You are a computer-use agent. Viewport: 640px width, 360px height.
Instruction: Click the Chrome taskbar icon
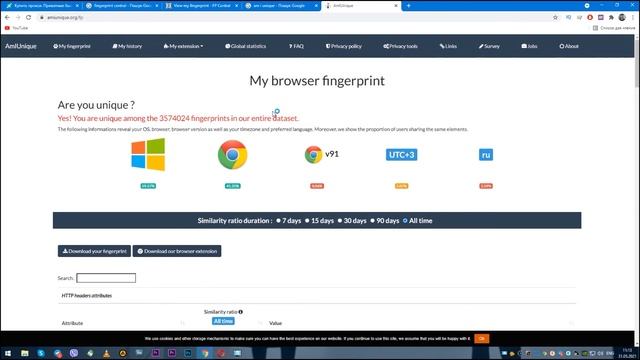(x=204, y=353)
